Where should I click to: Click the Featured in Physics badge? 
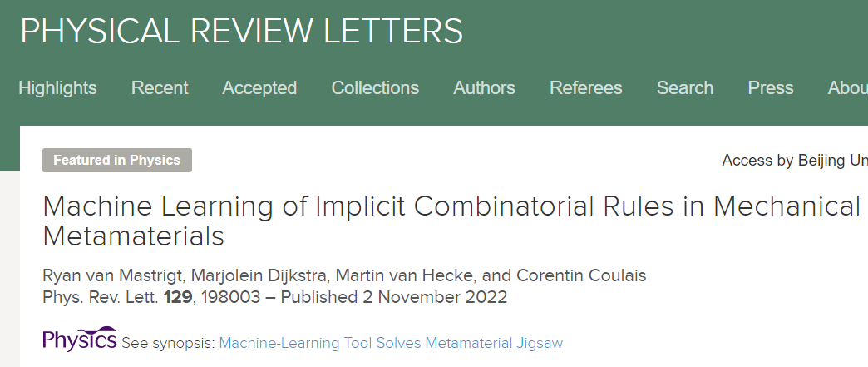click(x=117, y=161)
